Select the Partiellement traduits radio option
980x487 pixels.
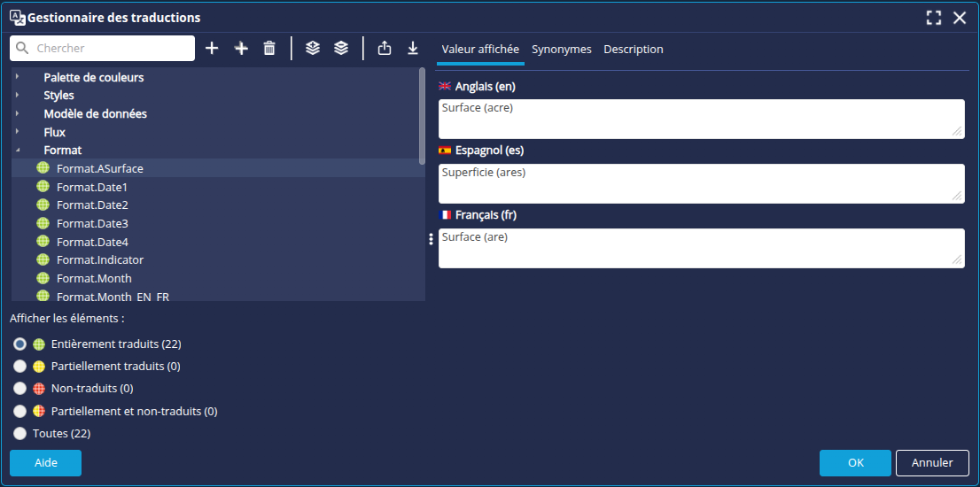coord(19,367)
